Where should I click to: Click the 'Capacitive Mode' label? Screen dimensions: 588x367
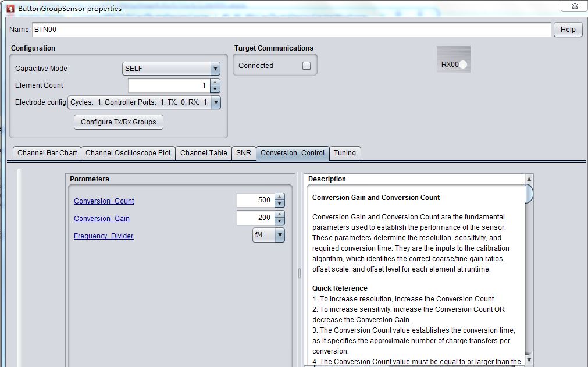click(x=41, y=69)
